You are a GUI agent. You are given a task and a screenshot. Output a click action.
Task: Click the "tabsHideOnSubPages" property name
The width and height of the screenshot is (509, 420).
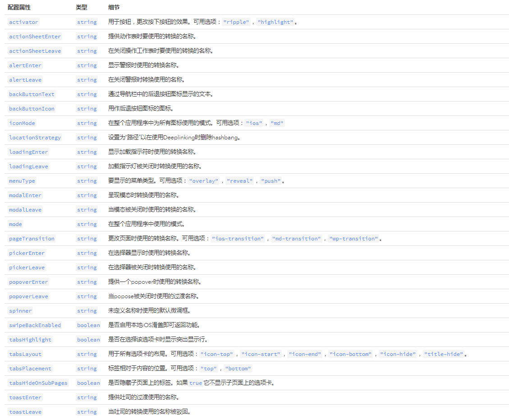(38, 383)
